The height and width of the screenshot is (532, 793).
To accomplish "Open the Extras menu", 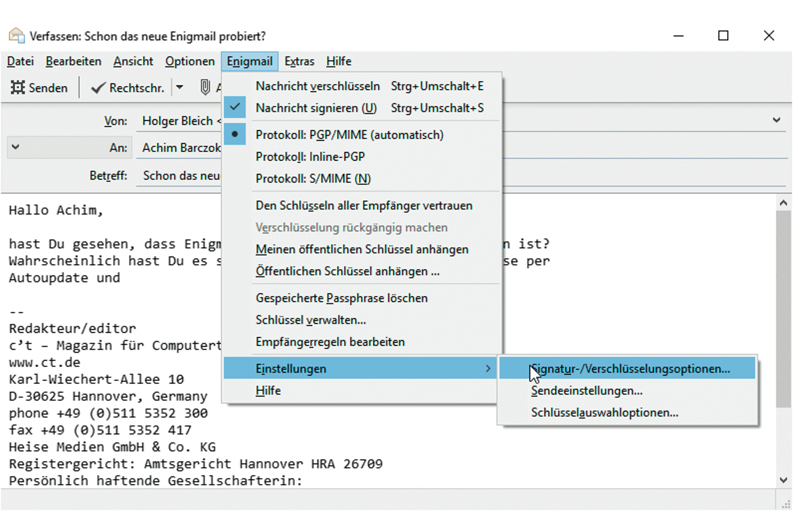I will [299, 61].
